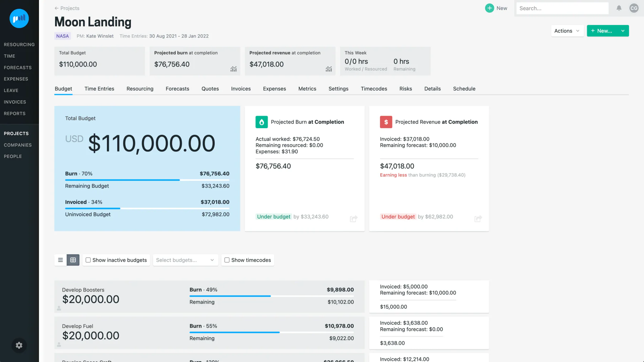Click PM name Kate Winslet
644x362 pixels.
(100, 36)
